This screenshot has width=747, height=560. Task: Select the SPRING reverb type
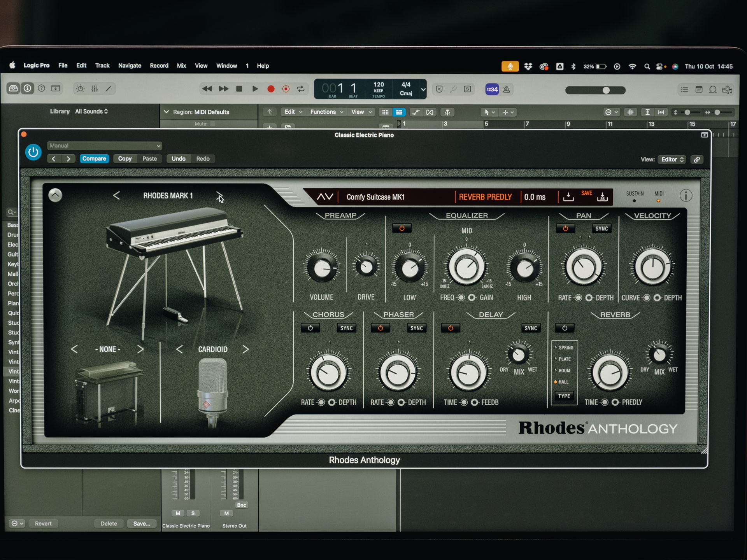pyautogui.click(x=566, y=348)
